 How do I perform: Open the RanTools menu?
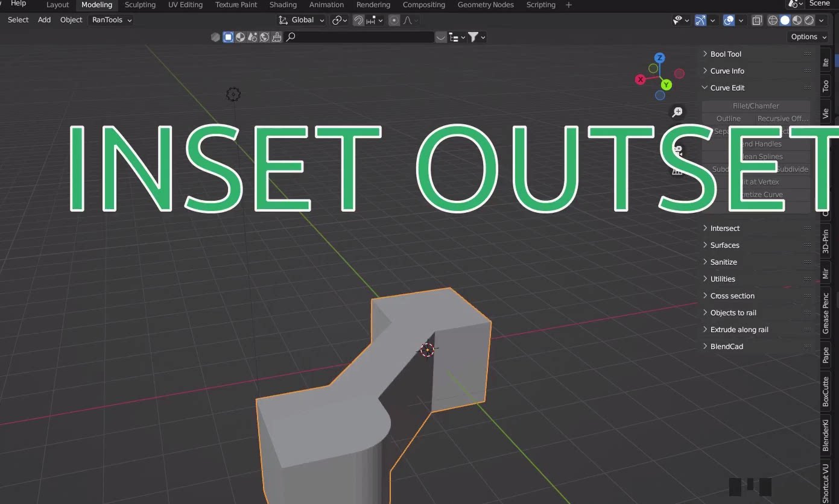pyautogui.click(x=112, y=20)
